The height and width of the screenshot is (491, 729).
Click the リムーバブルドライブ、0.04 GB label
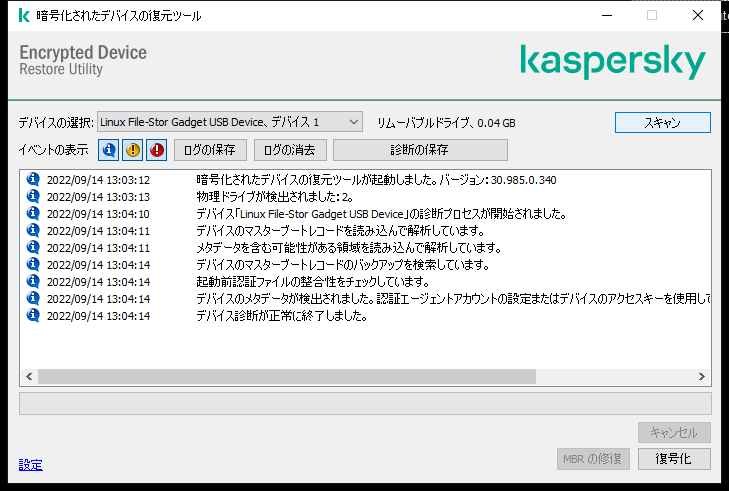tap(446, 123)
